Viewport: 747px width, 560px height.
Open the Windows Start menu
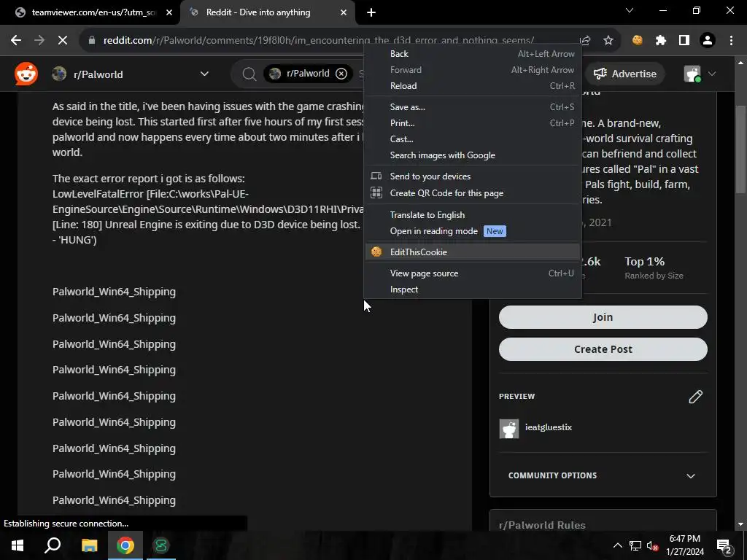[x=18, y=545]
